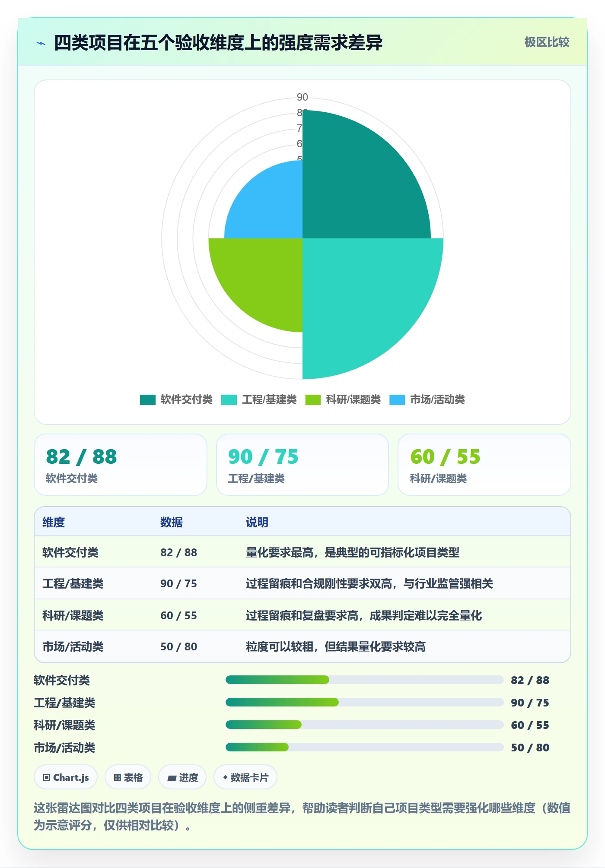Click the 市场/活动类 progress bar
This screenshot has width=605, height=868.
pyautogui.click(x=364, y=748)
